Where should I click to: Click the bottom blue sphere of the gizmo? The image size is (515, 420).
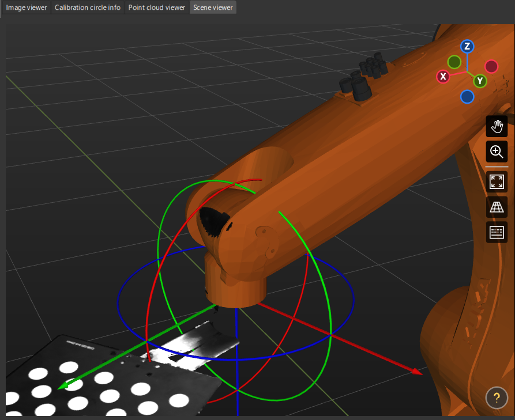pos(467,97)
